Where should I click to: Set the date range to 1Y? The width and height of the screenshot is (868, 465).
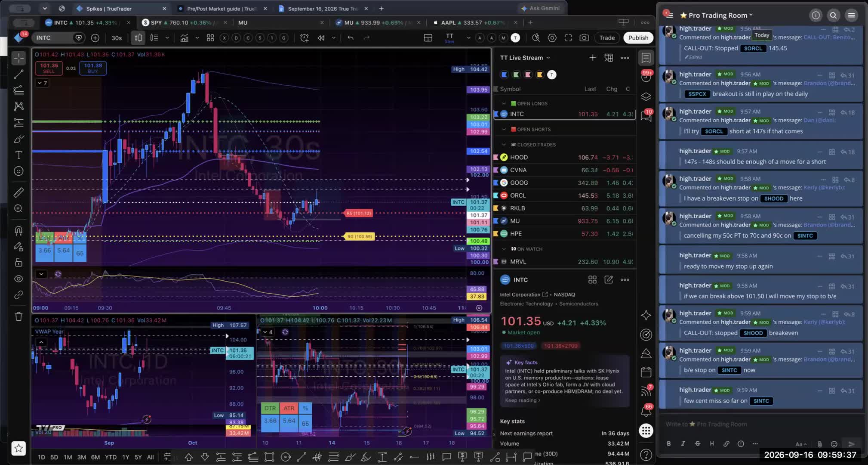[126, 457]
